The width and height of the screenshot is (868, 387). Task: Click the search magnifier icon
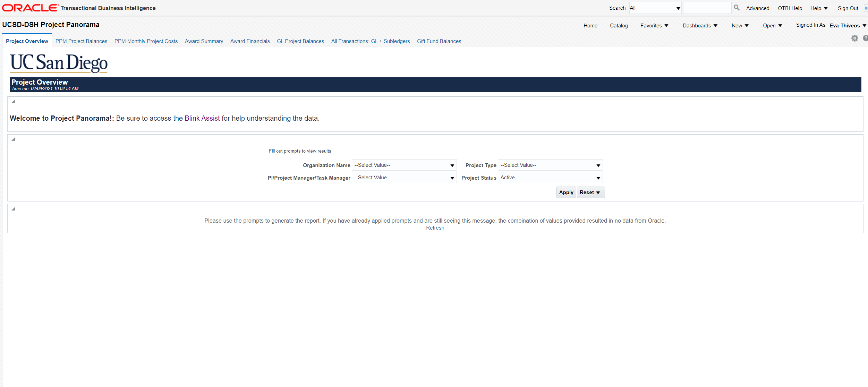coord(737,8)
